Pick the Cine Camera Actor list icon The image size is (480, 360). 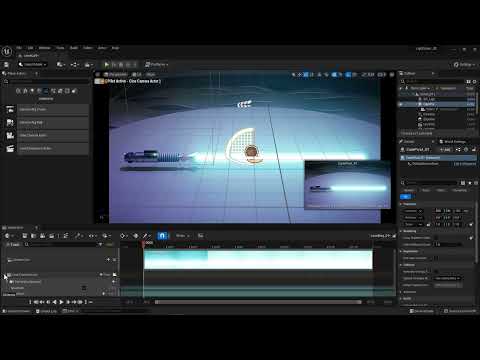(x=10, y=135)
